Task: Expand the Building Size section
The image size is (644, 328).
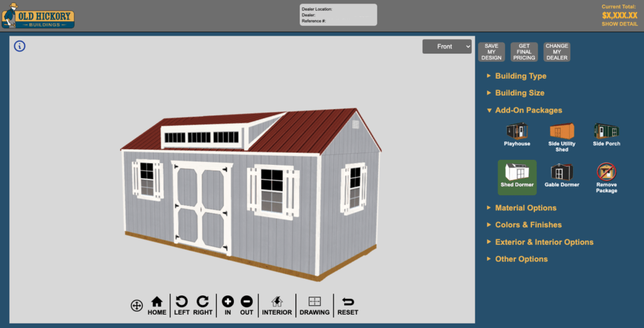Action: click(x=519, y=93)
